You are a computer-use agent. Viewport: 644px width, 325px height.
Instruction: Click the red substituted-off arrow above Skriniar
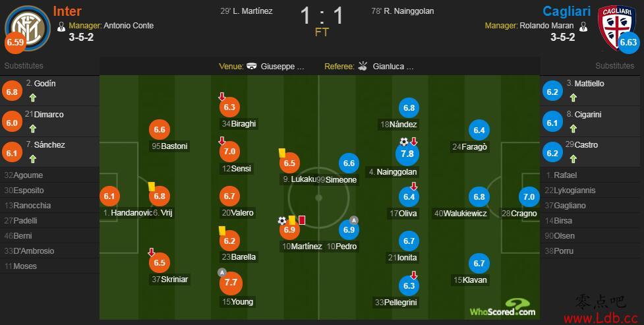point(152,252)
